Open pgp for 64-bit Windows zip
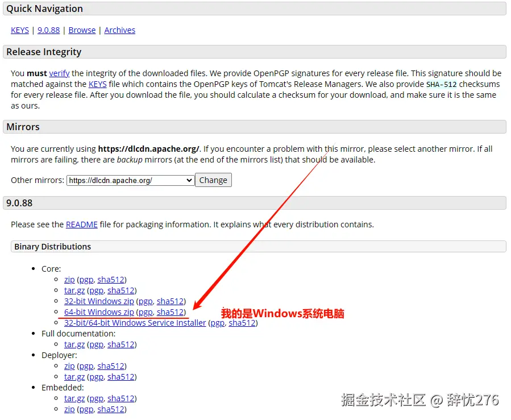 [x=146, y=312]
